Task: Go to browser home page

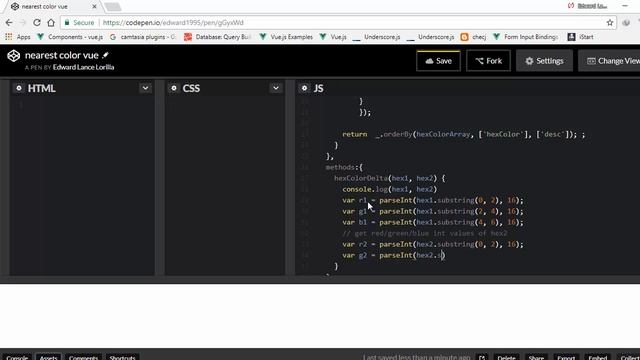Action: pos(51,22)
